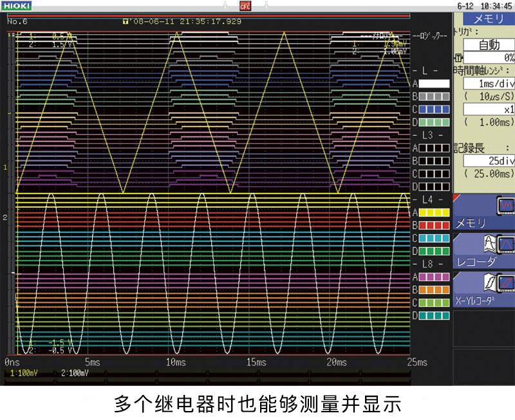Click the pre-trigger icon beside 0% field
This screenshot has height=420, width=515.
pos(458,57)
